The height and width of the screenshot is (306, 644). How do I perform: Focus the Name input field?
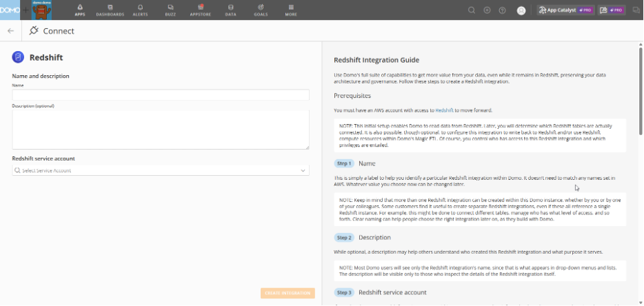pos(161,95)
